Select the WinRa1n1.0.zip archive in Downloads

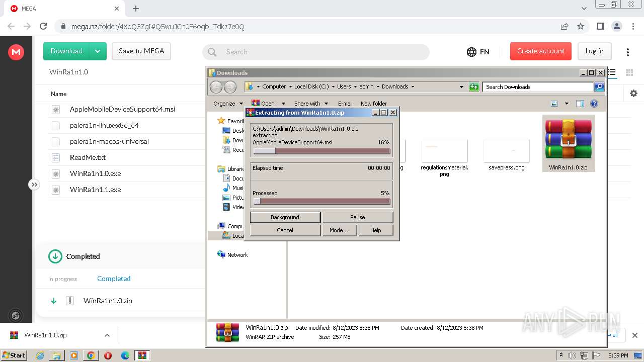[569, 143]
